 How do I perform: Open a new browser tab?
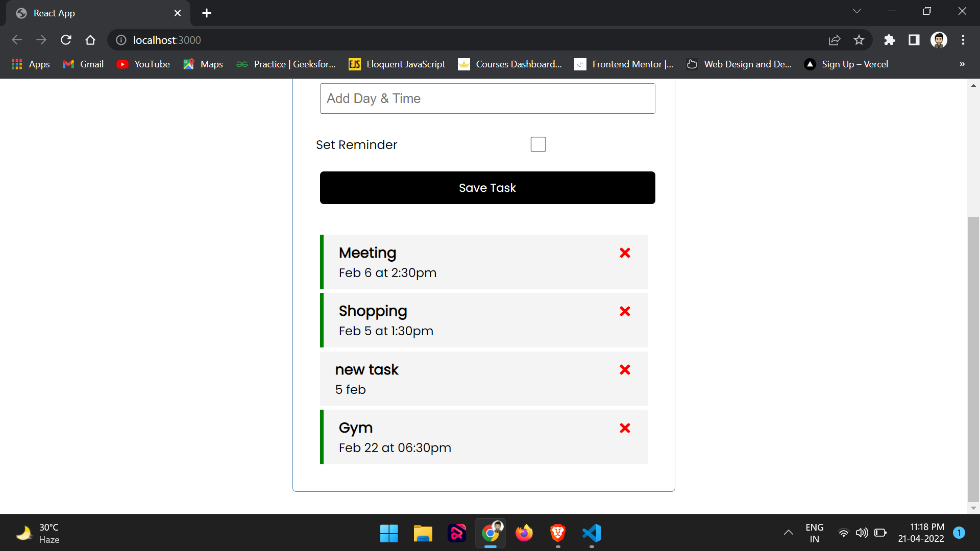207,13
